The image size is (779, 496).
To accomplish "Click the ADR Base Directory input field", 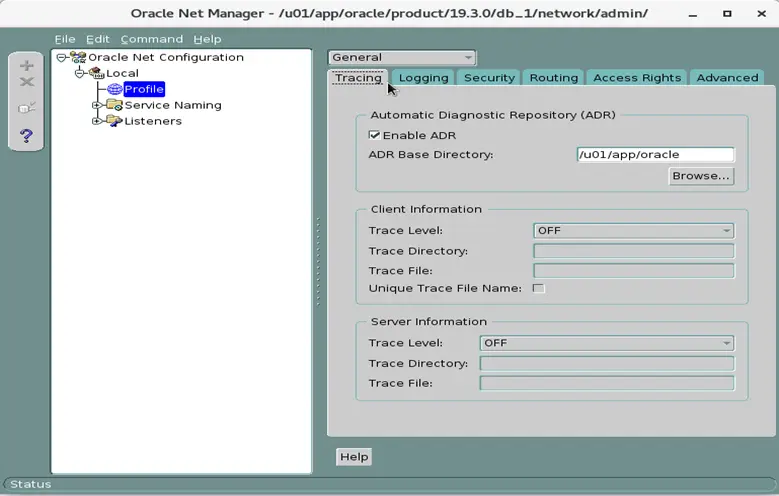I will tap(655, 155).
